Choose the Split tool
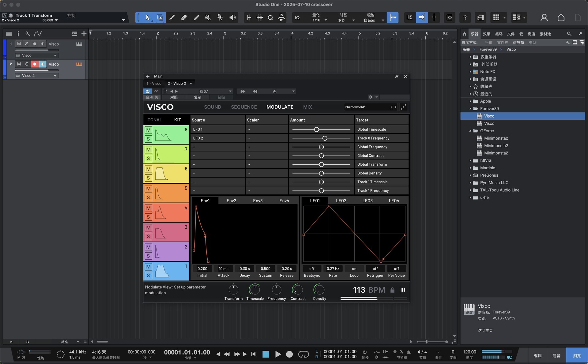 pyautogui.click(x=172, y=17)
